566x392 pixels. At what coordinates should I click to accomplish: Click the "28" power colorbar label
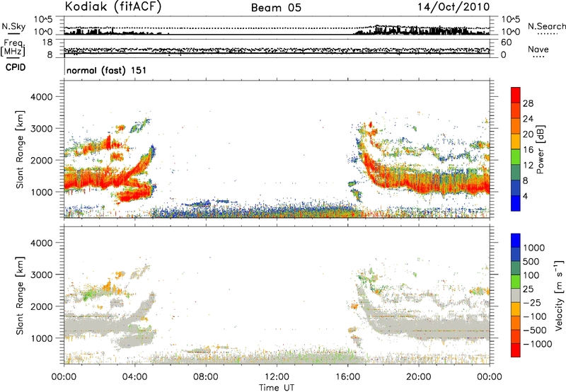528,103
